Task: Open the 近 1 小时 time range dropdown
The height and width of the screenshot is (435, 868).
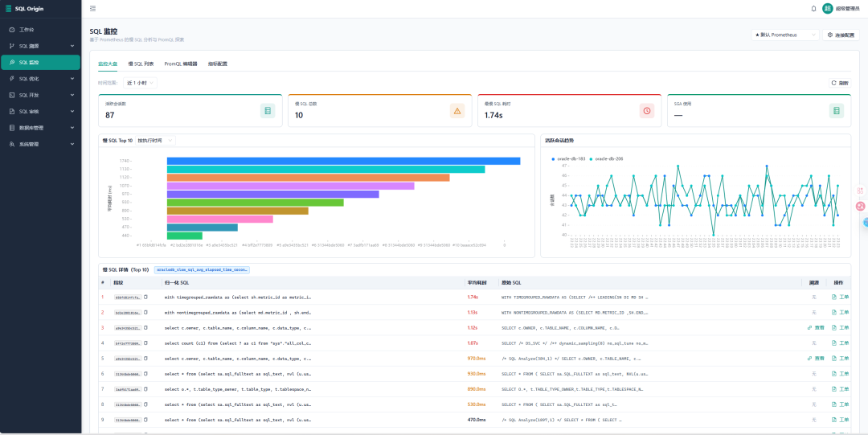Action: (140, 83)
